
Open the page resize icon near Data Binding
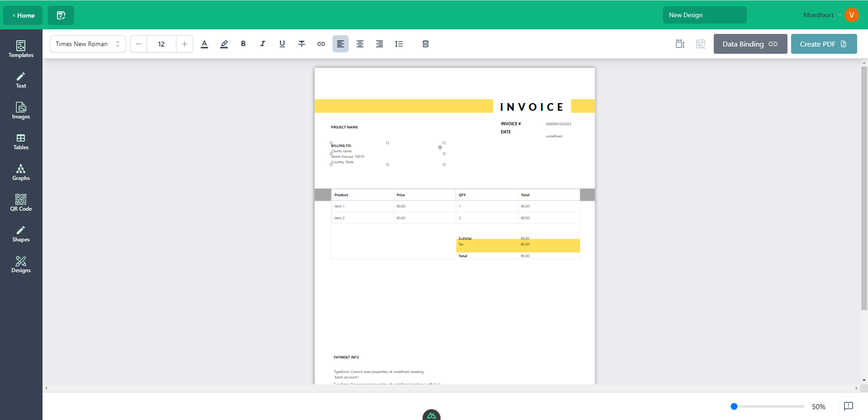[679, 44]
